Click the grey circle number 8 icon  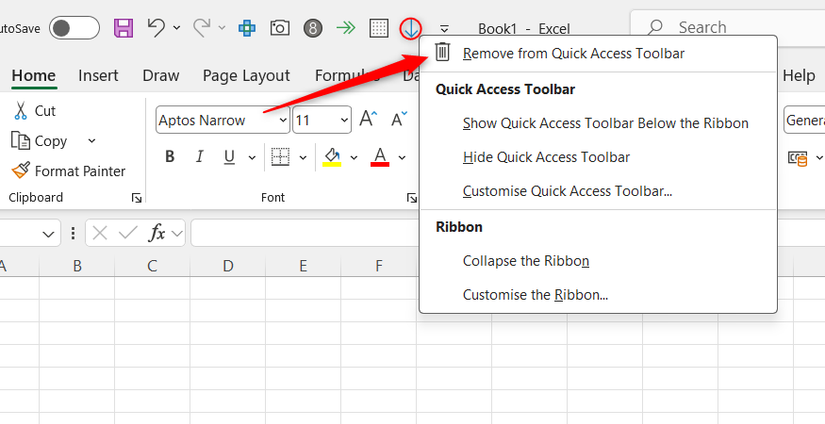pos(313,28)
